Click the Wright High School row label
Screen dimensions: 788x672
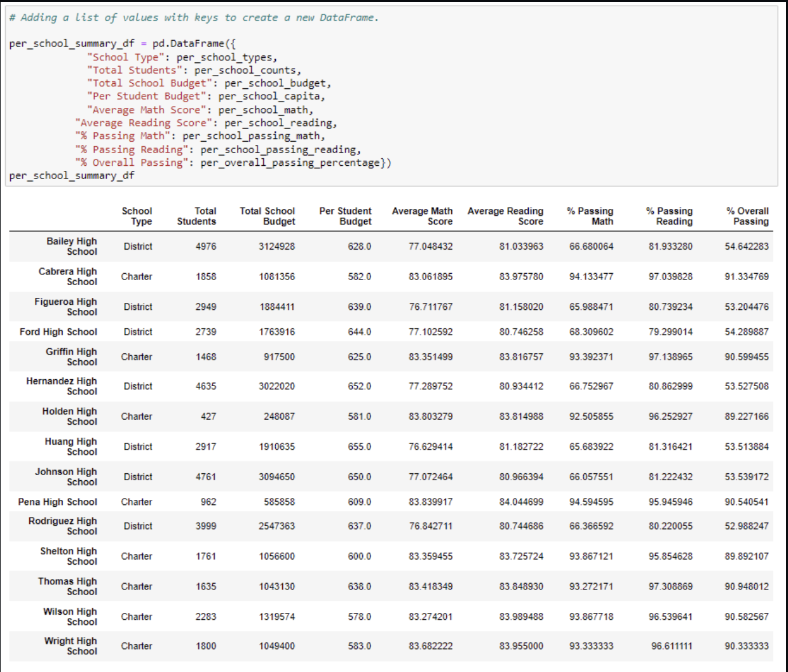70,646
